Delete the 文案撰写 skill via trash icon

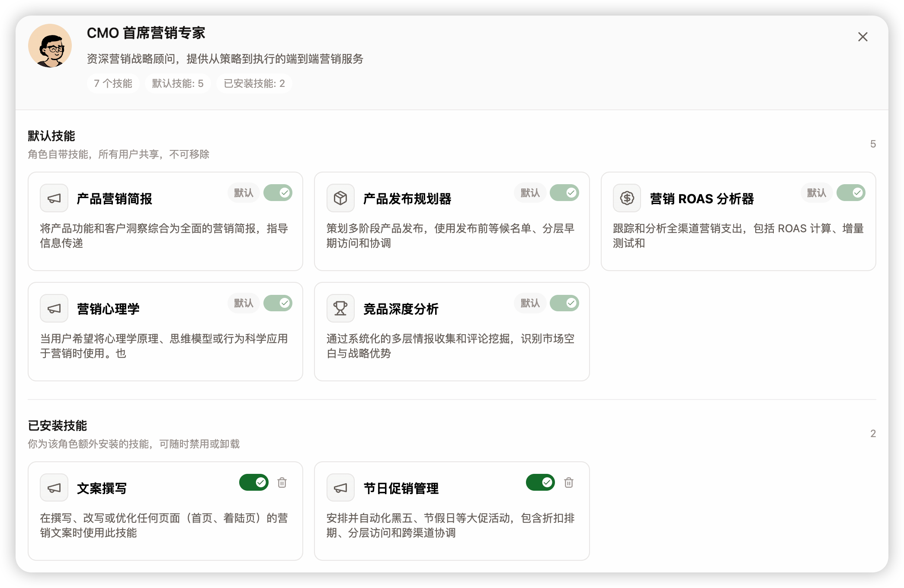[282, 483]
